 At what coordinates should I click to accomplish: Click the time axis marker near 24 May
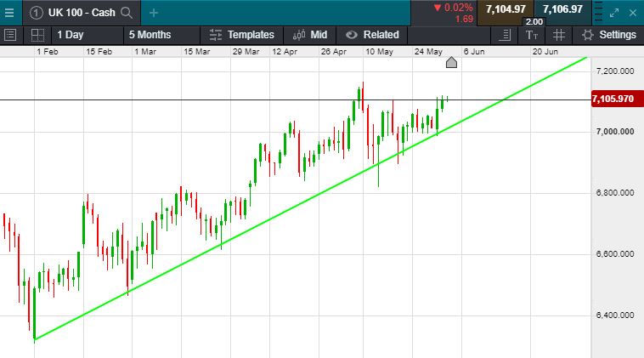coord(451,62)
